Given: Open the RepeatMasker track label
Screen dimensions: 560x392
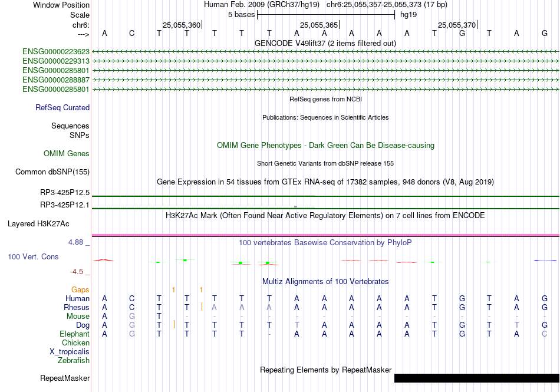Looking at the screenshot, I should 65,378.
